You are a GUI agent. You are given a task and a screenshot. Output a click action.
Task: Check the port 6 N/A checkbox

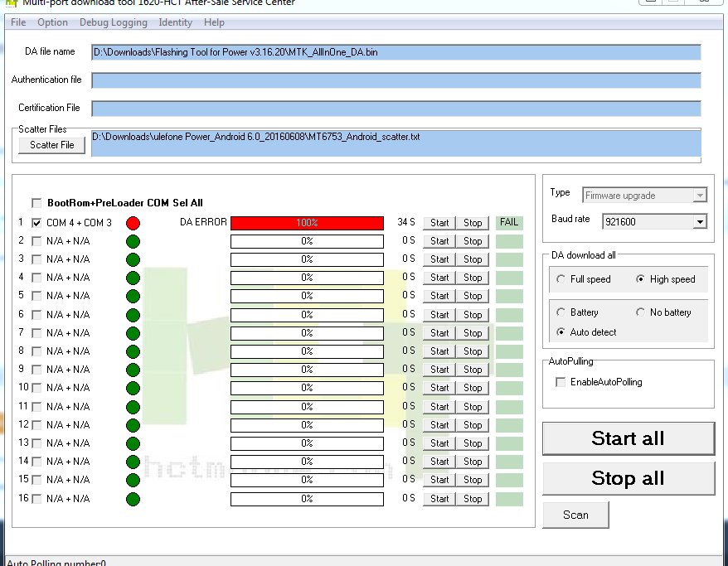[36, 315]
